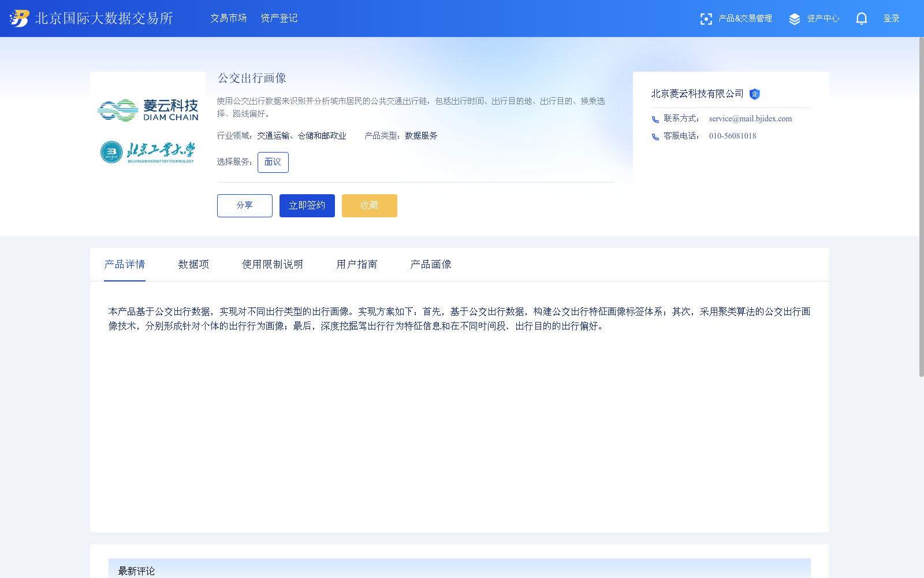Switch to the 使用限制说明 tab

[273, 265]
